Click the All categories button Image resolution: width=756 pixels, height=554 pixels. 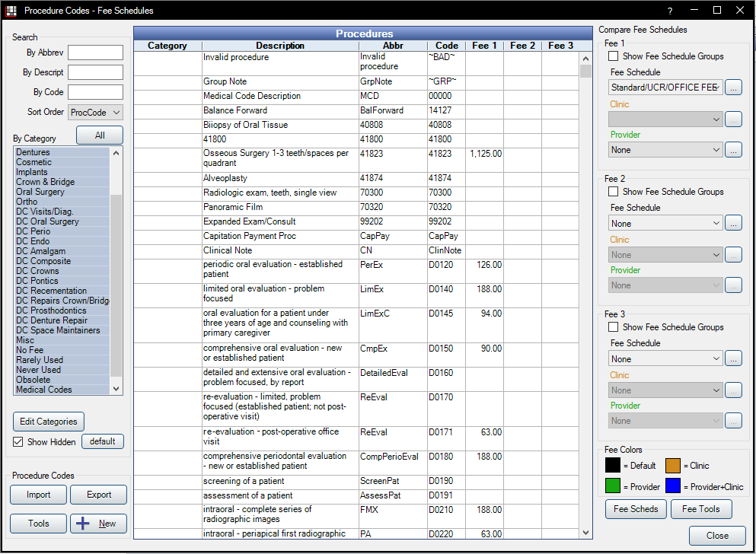(x=100, y=135)
